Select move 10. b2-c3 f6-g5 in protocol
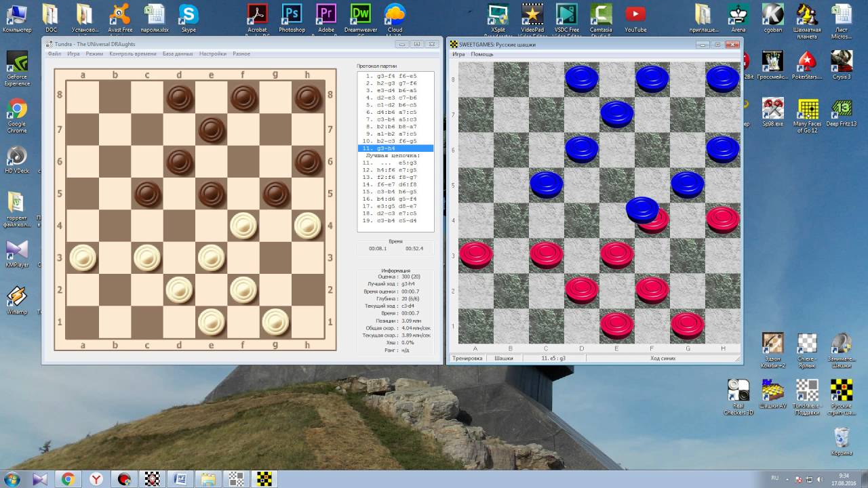 click(x=395, y=140)
